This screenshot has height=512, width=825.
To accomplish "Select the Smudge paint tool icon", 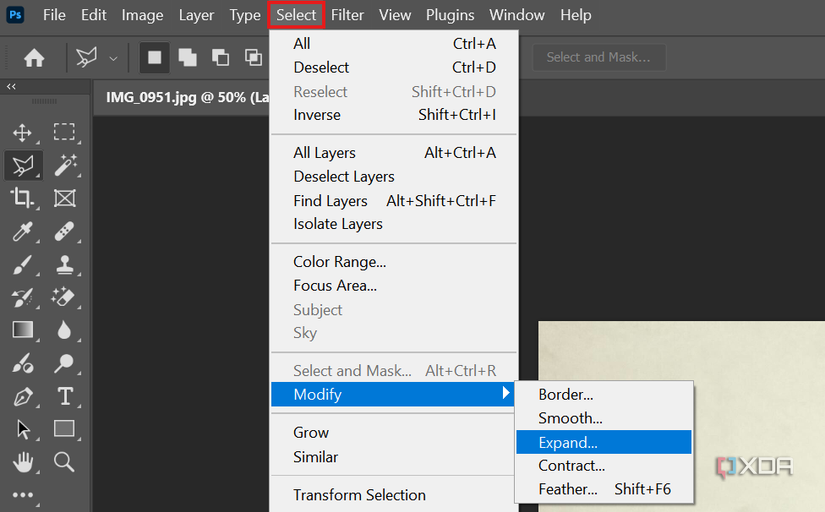I will (x=23, y=363).
